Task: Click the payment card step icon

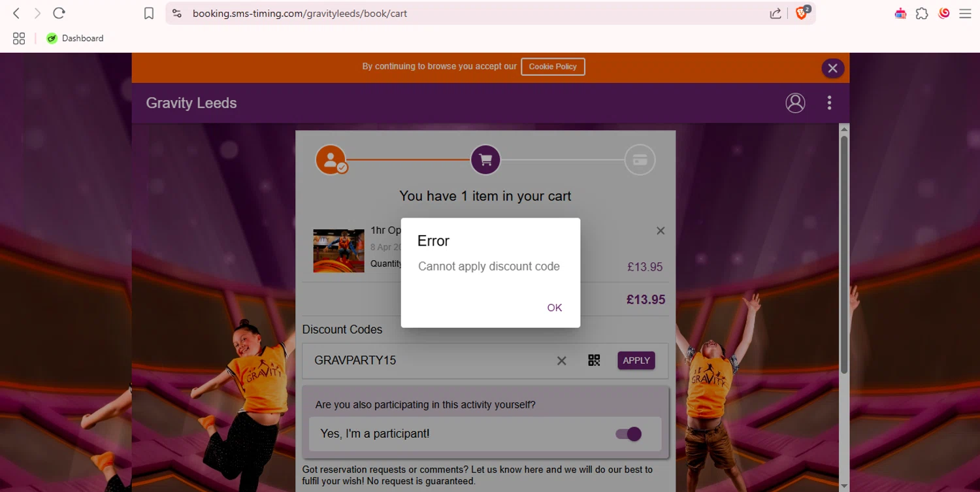Action: 640,160
